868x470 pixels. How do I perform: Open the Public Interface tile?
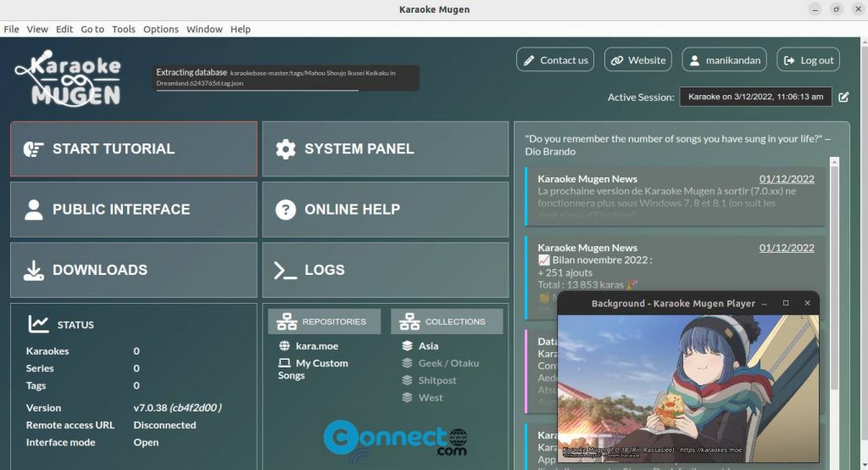(133, 209)
